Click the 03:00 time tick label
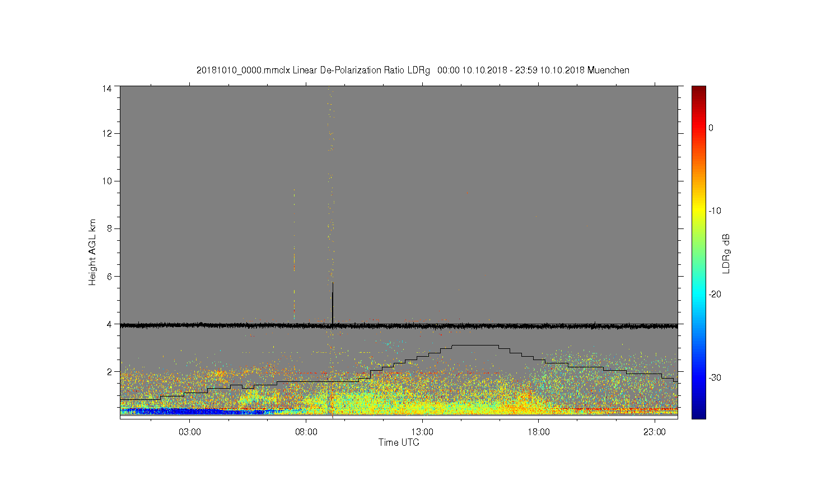 click(190, 432)
